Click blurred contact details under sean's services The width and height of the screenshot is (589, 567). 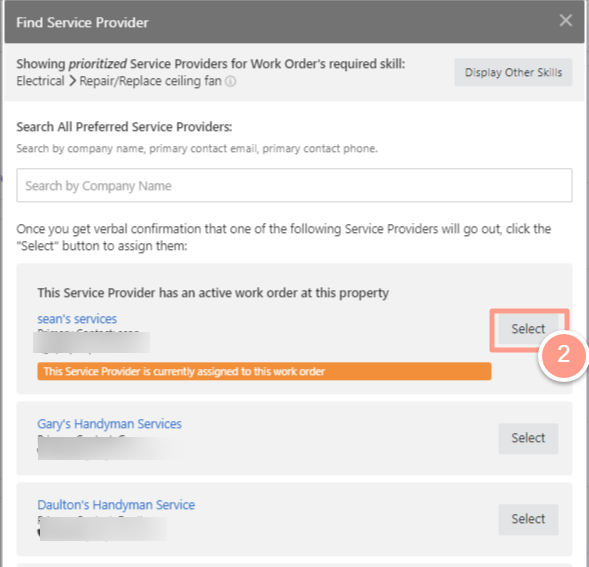click(91, 342)
